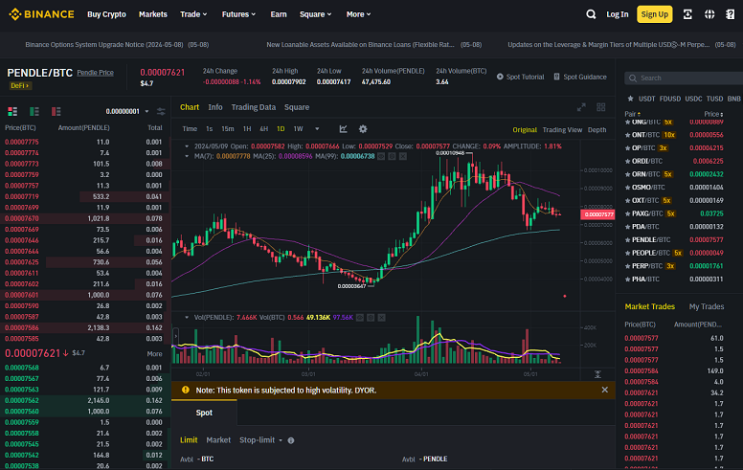743x470 pixels.
Task: Click the rightmost header icon after the globe
Action: pos(730,14)
